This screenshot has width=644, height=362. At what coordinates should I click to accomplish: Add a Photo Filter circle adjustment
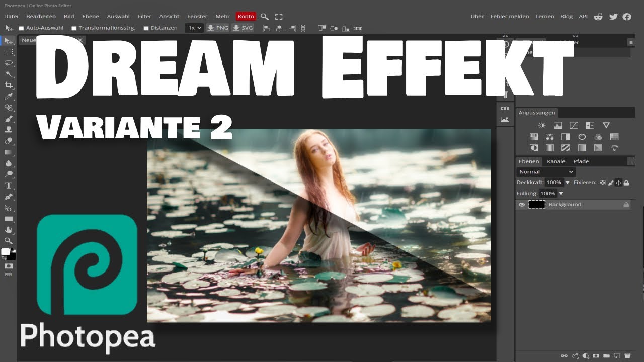(x=582, y=137)
